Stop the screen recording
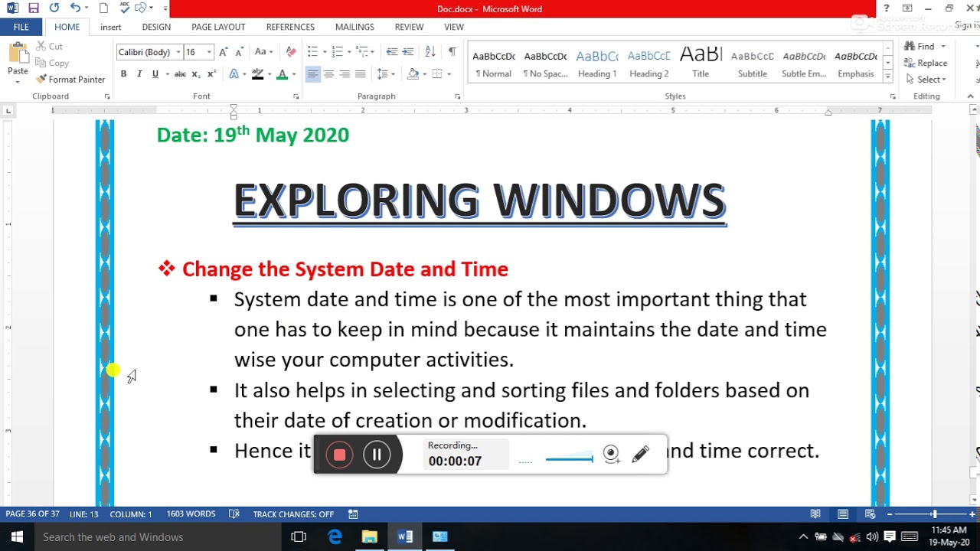 click(x=339, y=455)
